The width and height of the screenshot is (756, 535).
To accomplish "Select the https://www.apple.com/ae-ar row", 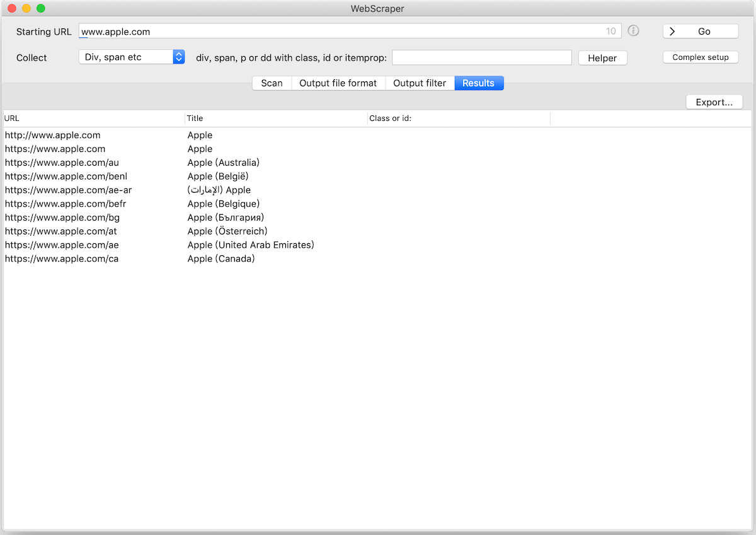I will click(378, 190).
